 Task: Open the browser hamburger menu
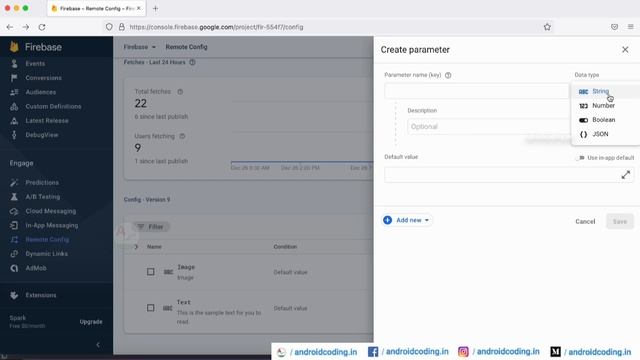click(x=631, y=27)
